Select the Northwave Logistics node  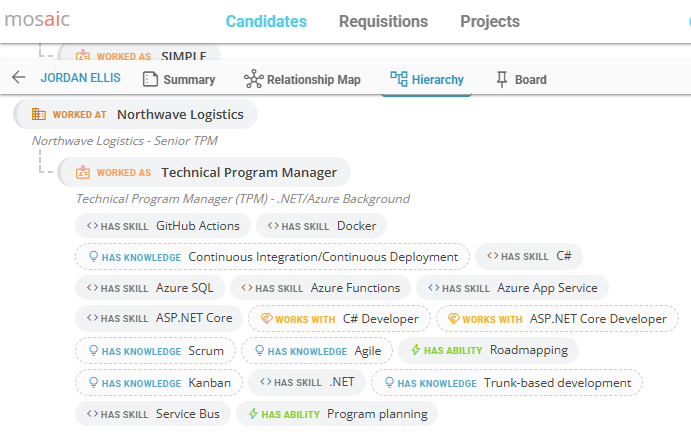pyautogui.click(x=136, y=114)
